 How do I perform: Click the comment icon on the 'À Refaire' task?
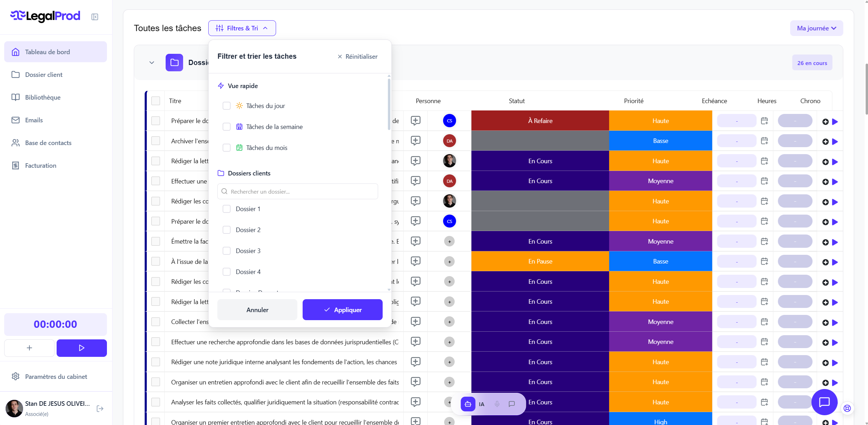pyautogui.click(x=416, y=121)
